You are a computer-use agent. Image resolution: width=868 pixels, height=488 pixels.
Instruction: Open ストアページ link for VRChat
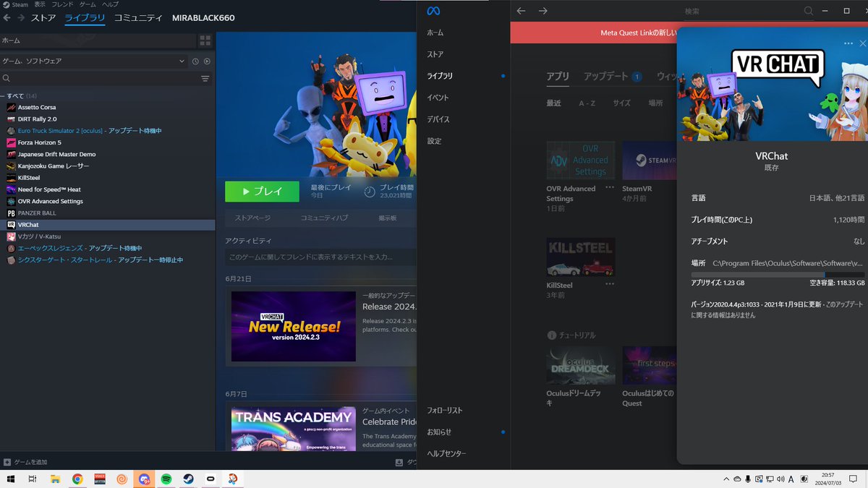[x=252, y=218]
